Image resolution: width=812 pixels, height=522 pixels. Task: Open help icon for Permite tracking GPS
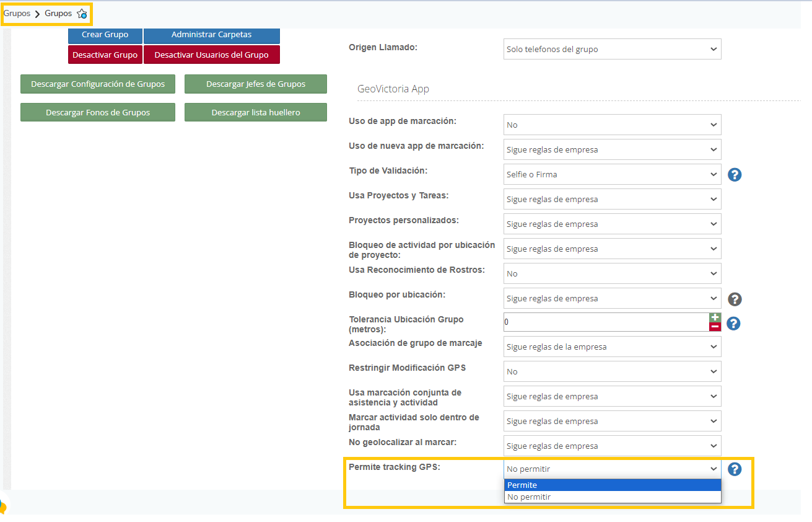734,469
